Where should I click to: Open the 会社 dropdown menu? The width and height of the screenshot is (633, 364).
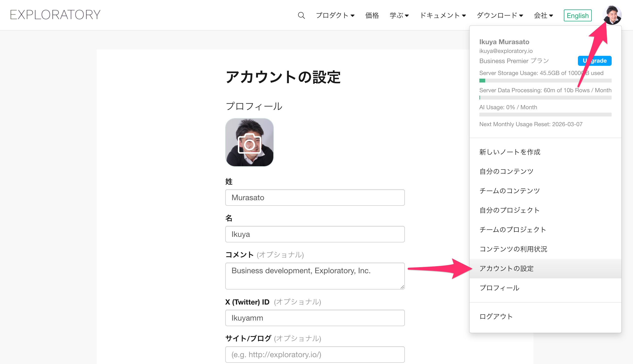(543, 16)
